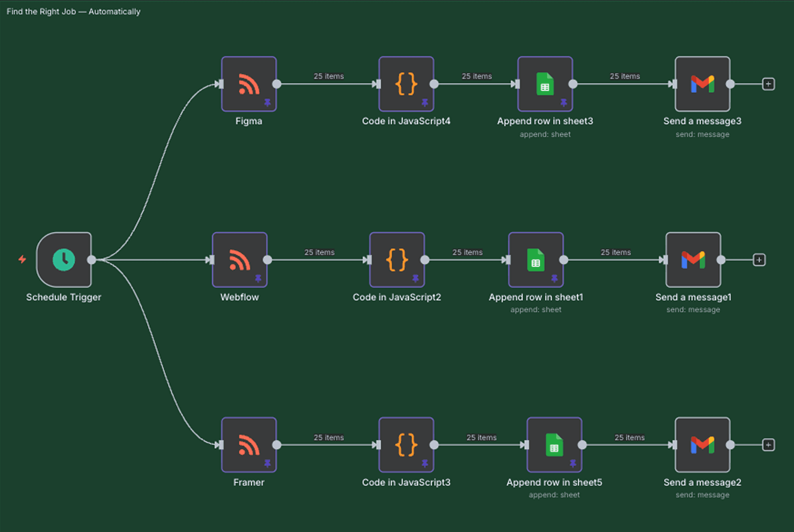The width and height of the screenshot is (794, 532).
Task: Open the Code in JavaScript2 node
Action: [x=397, y=260]
